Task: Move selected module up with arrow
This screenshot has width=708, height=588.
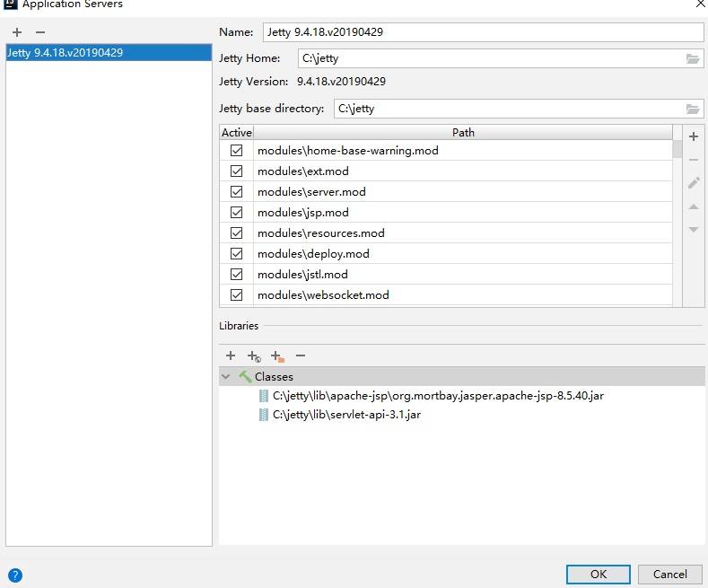Action: 693,206
